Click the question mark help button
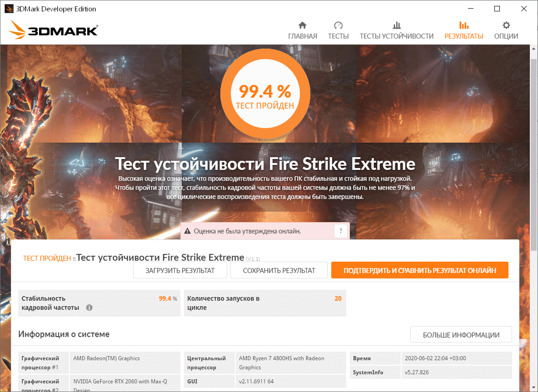Screen dimensions: 538x392 (x=341, y=231)
